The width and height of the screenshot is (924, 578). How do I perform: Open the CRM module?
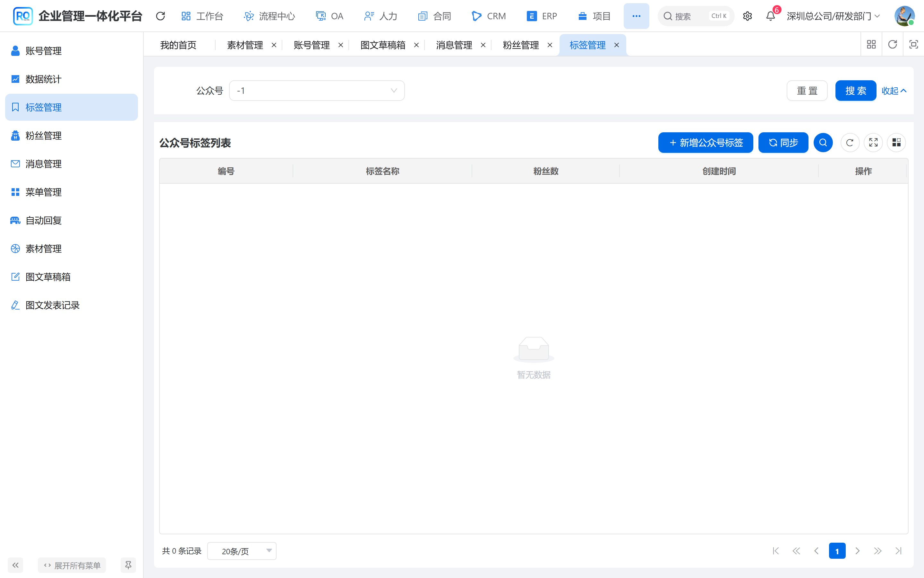tap(488, 16)
